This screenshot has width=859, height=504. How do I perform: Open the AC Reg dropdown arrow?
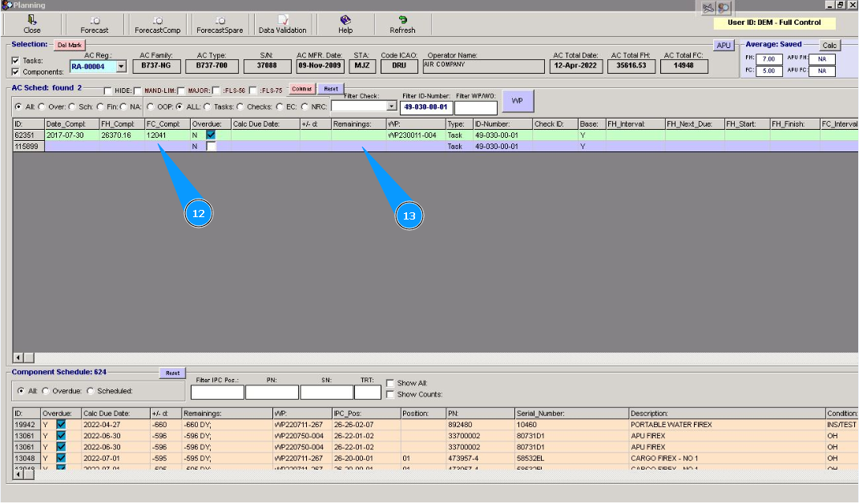click(121, 67)
